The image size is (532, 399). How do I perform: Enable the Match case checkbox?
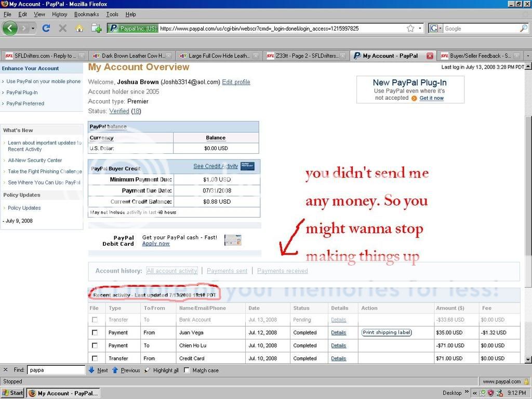pos(187,370)
